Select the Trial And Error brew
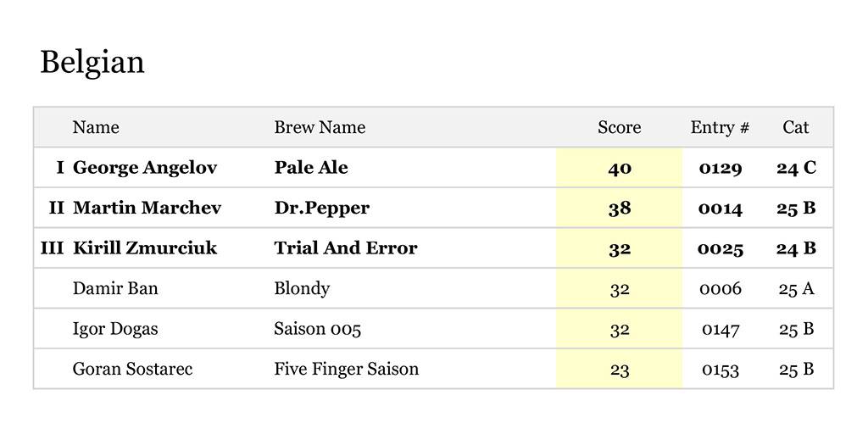Screen dimensions: 868x423 point(346,248)
